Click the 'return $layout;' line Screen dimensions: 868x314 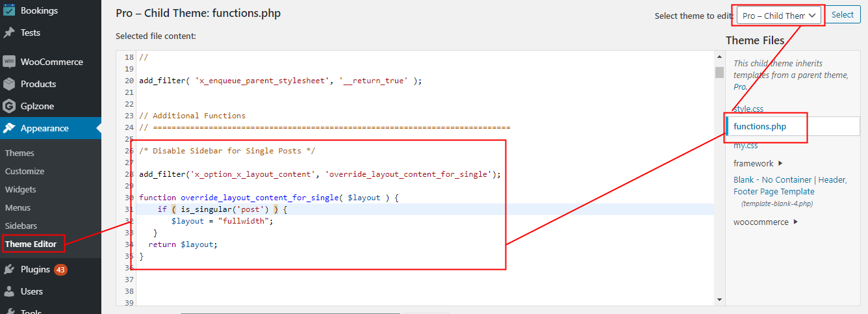pyautogui.click(x=183, y=244)
